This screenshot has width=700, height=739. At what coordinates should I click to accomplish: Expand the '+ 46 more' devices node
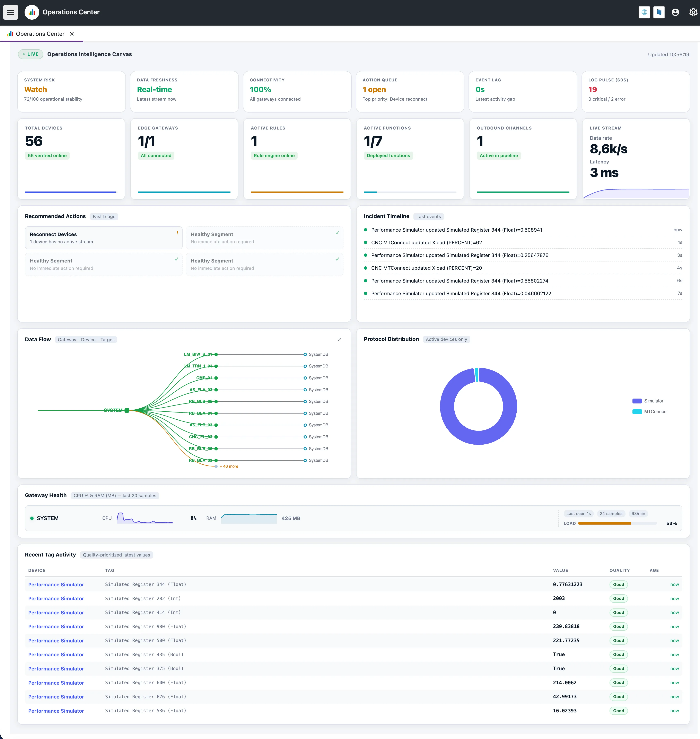point(228,466)
